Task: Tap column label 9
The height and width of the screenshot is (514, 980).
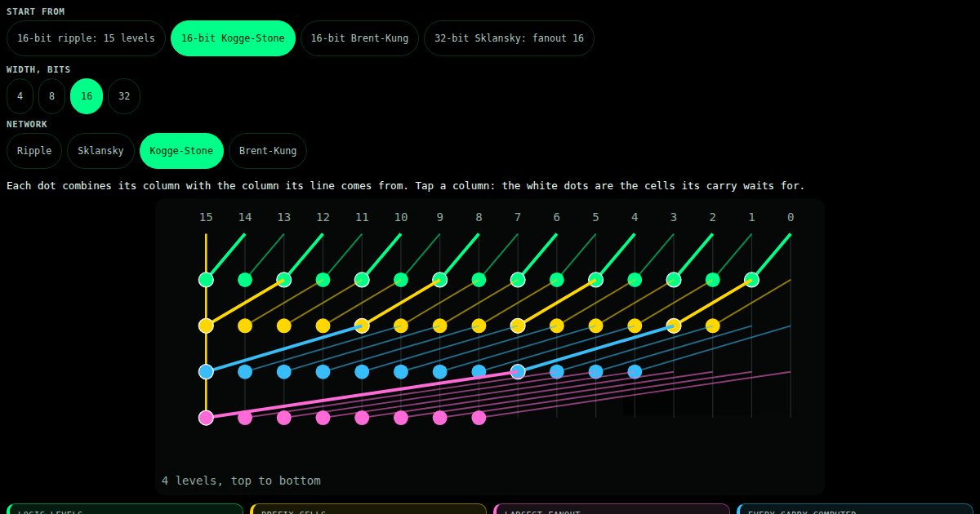Action: [440, 217]
